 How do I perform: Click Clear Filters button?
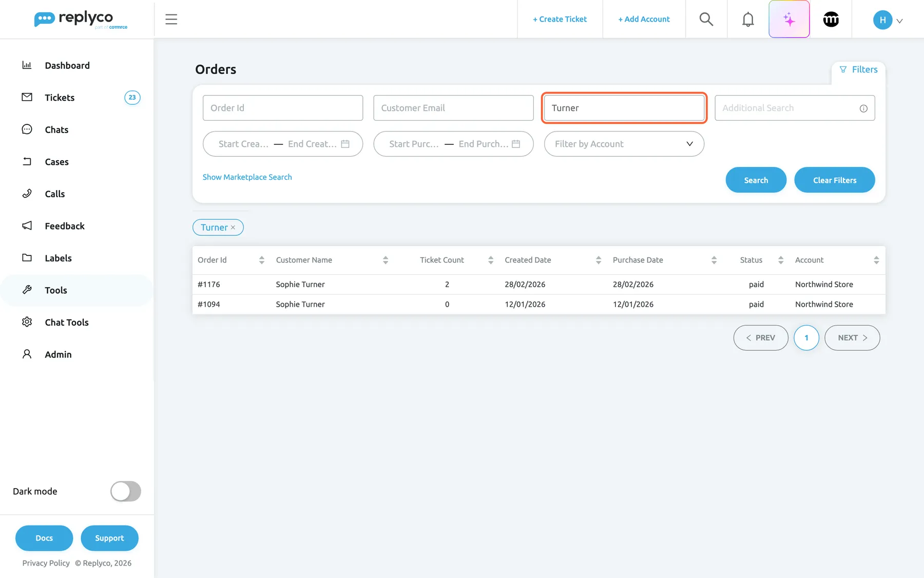[834, 180]
